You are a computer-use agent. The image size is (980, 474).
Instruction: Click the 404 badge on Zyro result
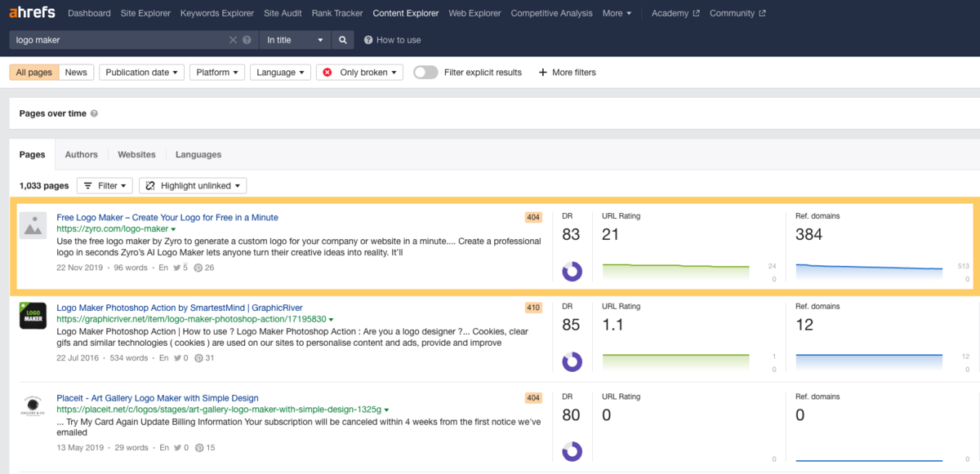pyautogui.click(x=533, y=217)
